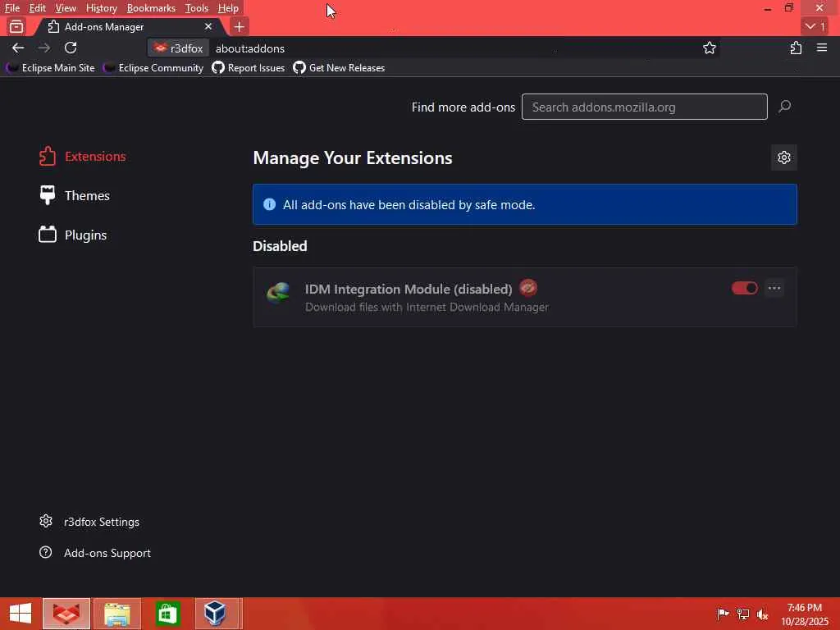Close the Add-ons Manager tab

pos(208,26)
